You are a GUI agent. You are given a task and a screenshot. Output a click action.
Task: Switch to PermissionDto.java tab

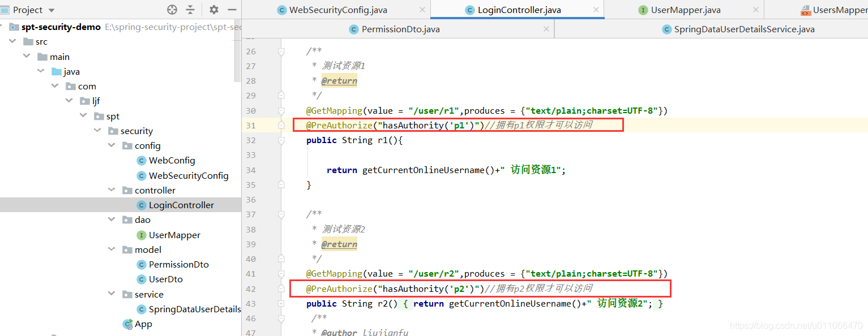(395, 29)
